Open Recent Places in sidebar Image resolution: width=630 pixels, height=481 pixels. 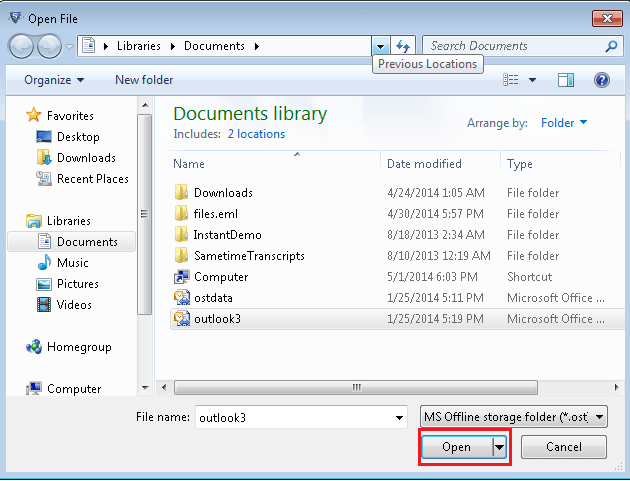92,178
